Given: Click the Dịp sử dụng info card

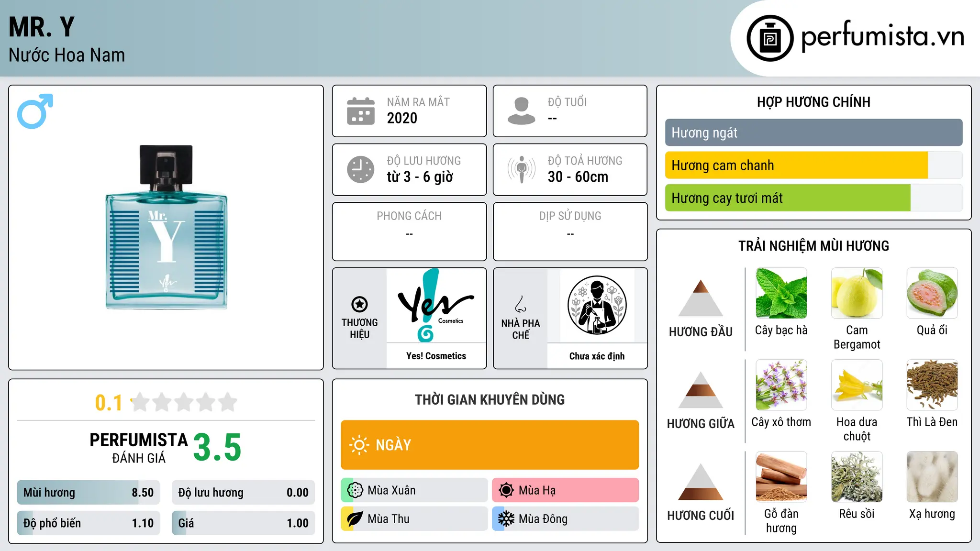Looking at the screenshot, I should (570, 231).
